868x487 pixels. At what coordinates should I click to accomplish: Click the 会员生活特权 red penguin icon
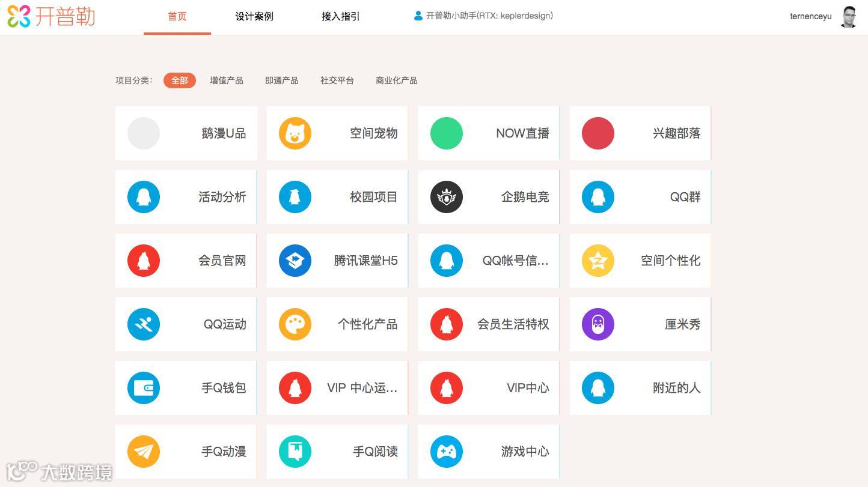pyautogui.click(x=447, y=324)
